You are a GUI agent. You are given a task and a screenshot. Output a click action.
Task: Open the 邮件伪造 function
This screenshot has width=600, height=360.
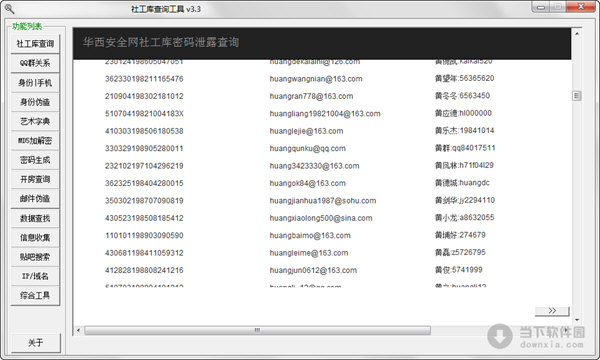point(35,199)
